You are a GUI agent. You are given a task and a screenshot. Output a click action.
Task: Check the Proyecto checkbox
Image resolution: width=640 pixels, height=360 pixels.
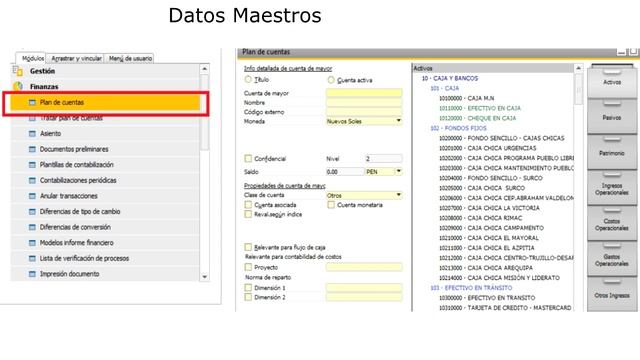click(x=248, y=267)
